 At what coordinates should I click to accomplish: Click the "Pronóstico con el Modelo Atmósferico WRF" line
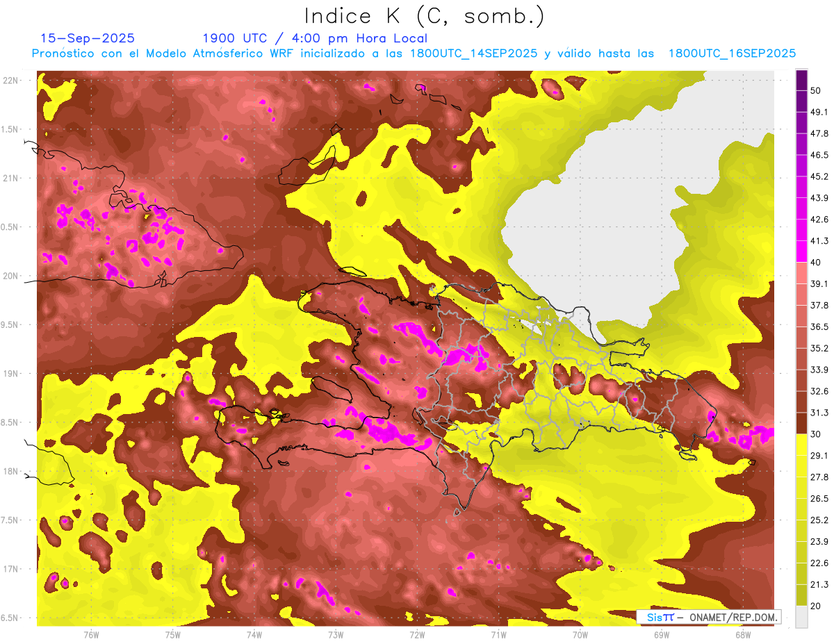414,53
